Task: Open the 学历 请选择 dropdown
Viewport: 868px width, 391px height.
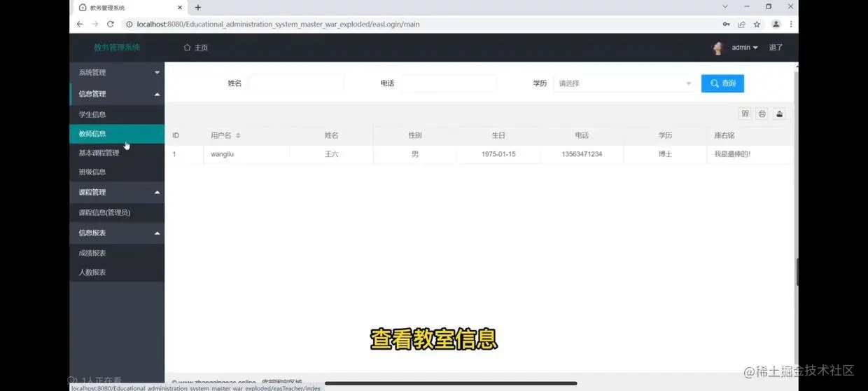Action: click(x=625, y=83)
